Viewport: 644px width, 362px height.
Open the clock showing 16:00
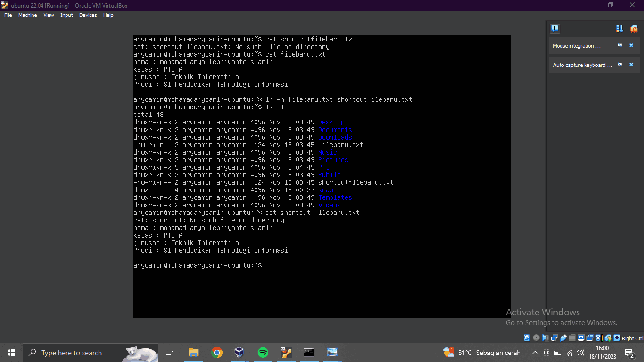click(602, 353)
